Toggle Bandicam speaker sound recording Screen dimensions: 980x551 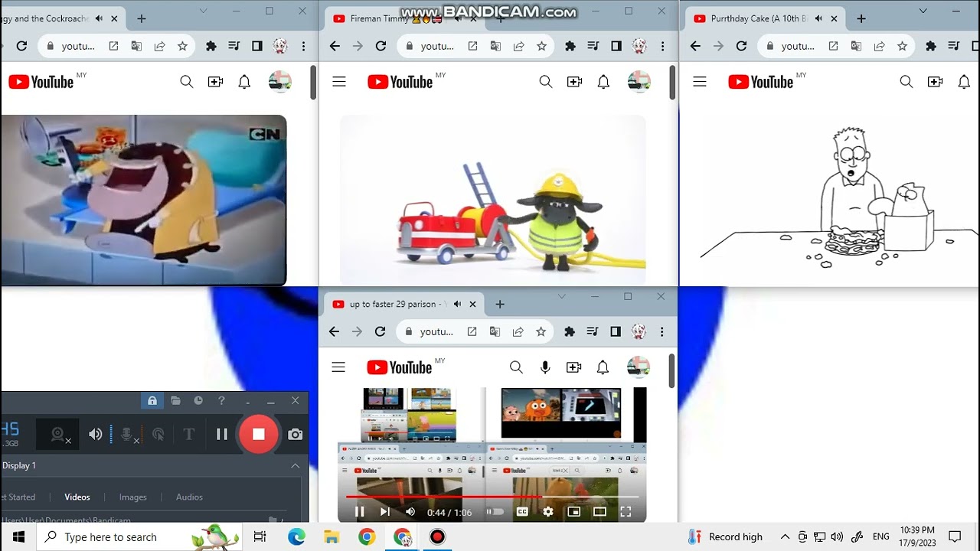click(96, 434)
